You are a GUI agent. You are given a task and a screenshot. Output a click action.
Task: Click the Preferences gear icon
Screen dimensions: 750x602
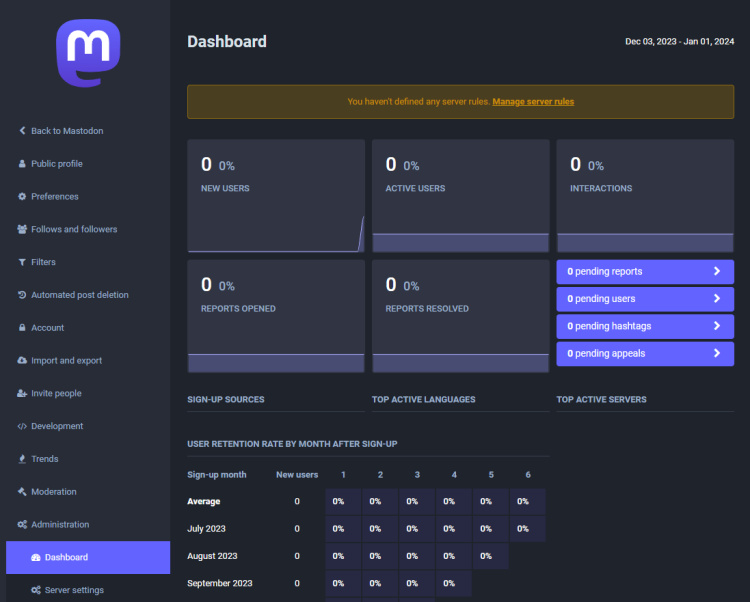click(22, 197)
